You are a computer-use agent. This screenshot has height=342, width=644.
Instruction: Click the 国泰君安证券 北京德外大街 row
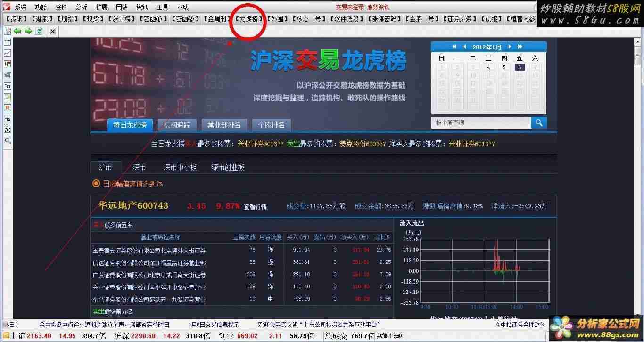[x=241, y=250]
